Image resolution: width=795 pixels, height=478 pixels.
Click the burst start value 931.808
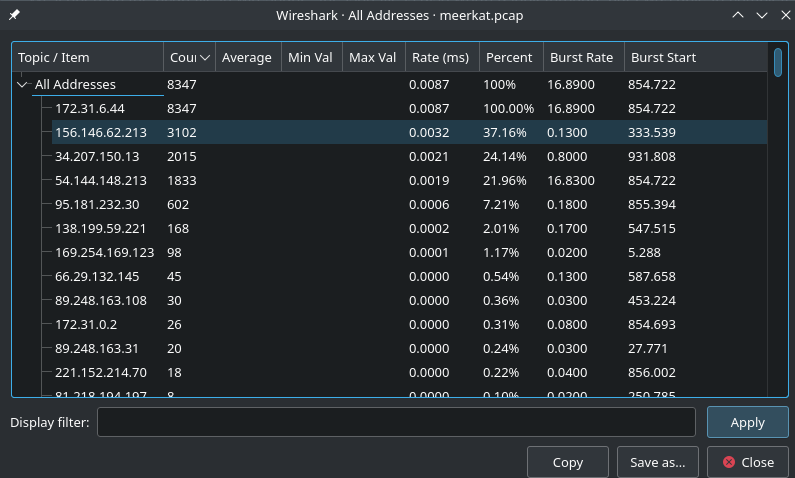tap(652, 156)
